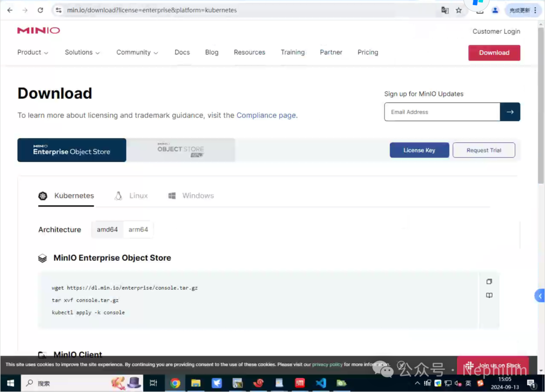Click the tar xvf console.tar.gz line
Screen dimensions: 545x392
click(85, 300)
